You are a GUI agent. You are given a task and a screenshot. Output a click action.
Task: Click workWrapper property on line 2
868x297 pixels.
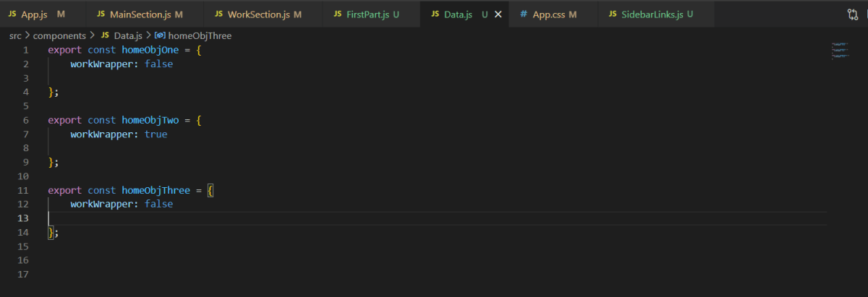[x=102, y=64]
